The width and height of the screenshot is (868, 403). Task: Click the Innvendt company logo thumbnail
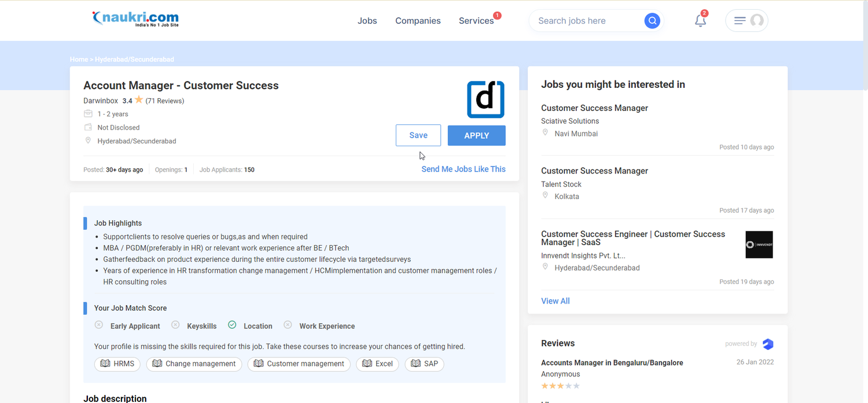pos(759,245)
